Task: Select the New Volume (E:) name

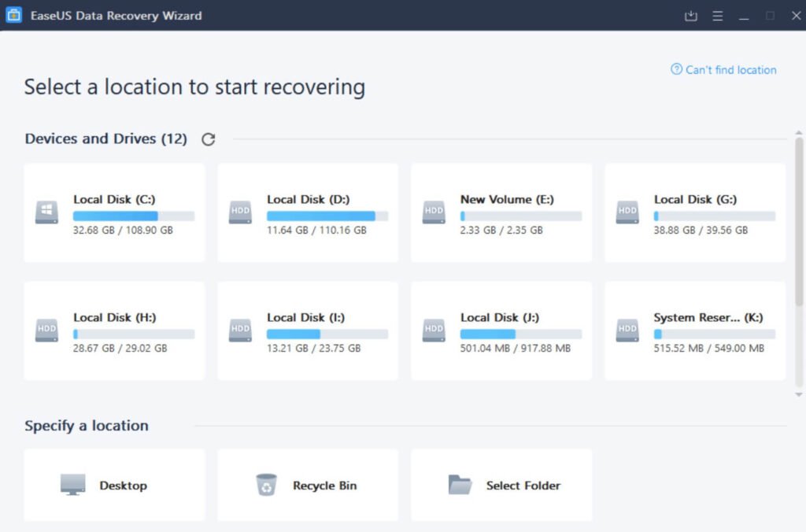Action: click(x=507, y=199)
